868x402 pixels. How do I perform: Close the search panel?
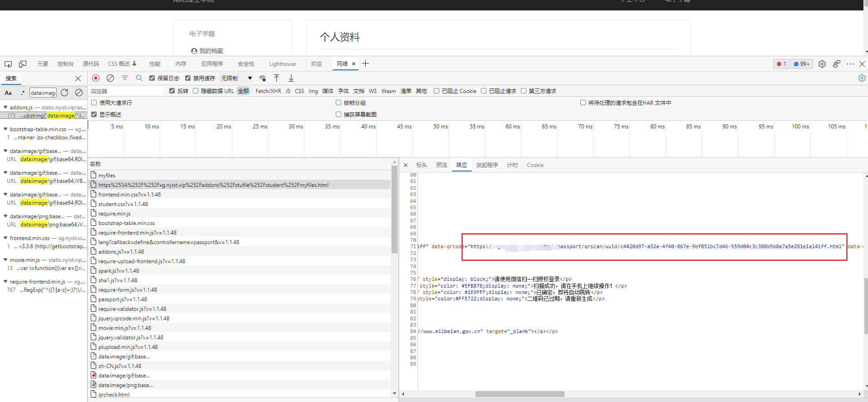[78, 78]
